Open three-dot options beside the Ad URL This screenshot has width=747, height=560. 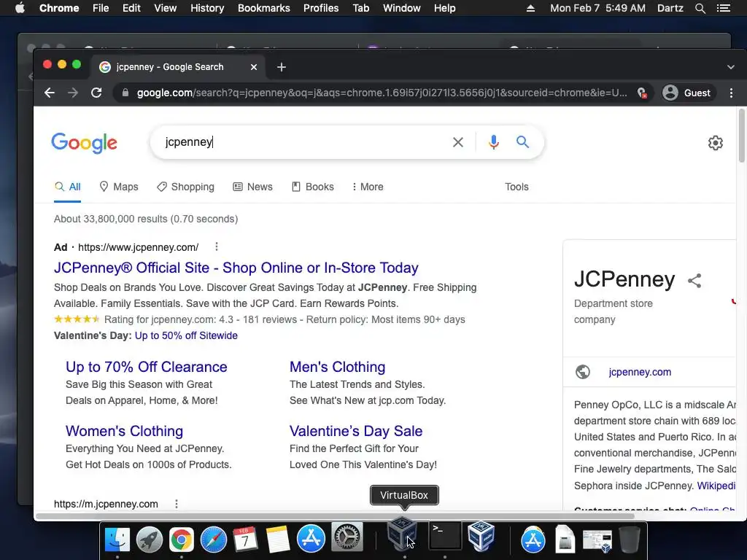pyautogui.click(x=216, y=246)
